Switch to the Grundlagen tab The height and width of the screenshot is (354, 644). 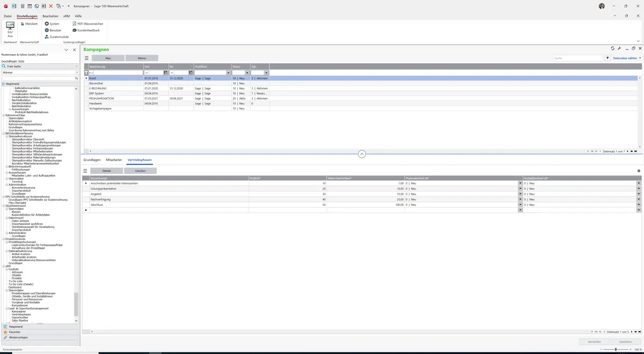pos(92,160)
